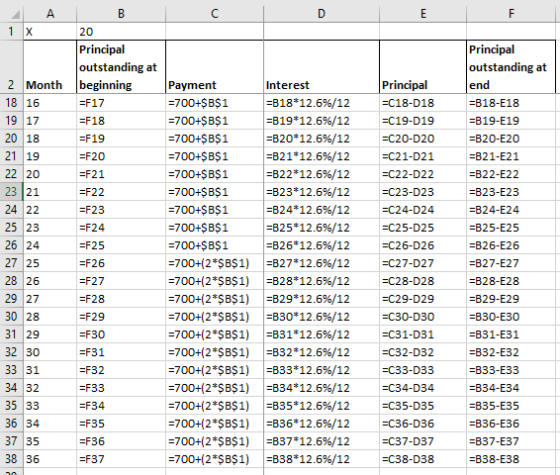Click cell with formula =F24
Screen dimensions: 560x475
pos(121,228)
